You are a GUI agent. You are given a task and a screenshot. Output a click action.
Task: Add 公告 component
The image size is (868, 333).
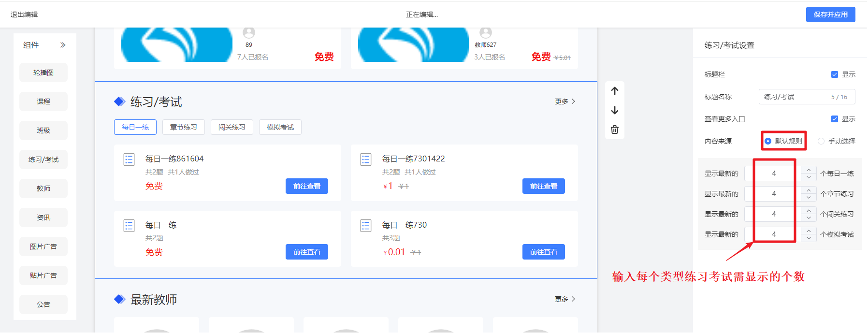coord(43,304)
